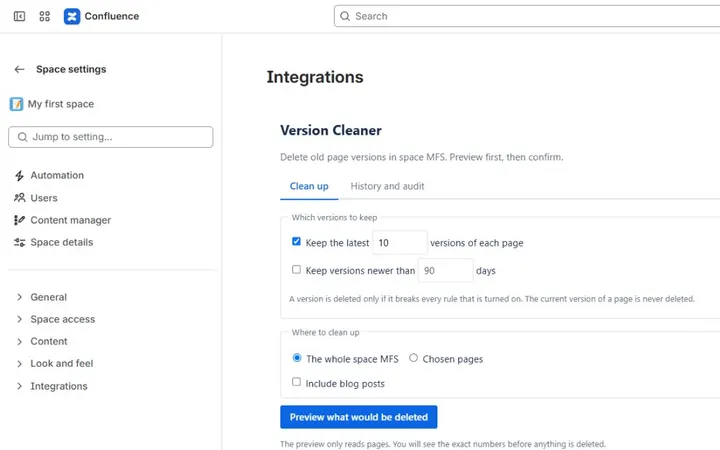
Task: Switch to History and audit tab
Action: (387, 186)
